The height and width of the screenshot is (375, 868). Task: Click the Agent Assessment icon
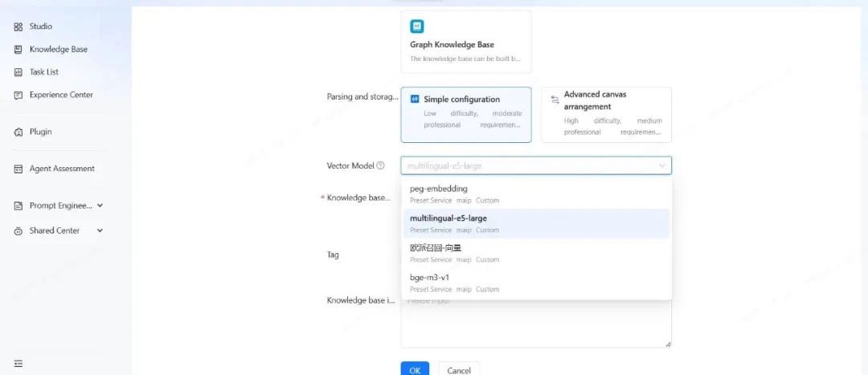(x=18, y=169)
